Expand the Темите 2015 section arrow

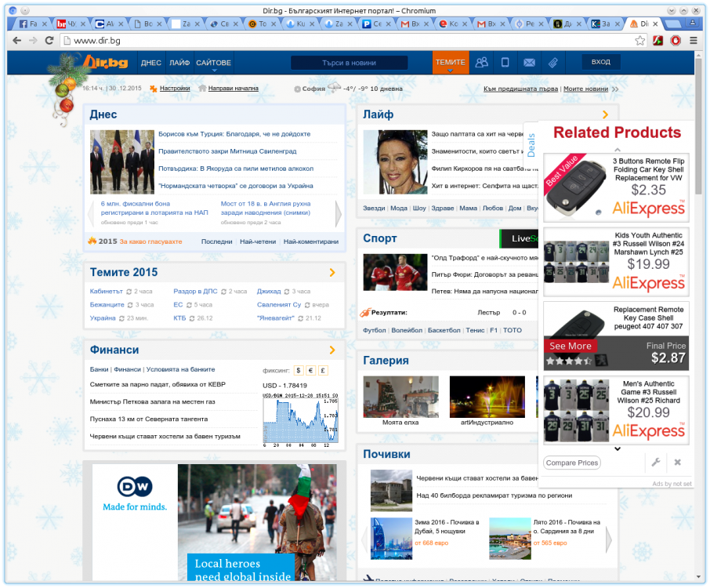(x=332, y=272)
